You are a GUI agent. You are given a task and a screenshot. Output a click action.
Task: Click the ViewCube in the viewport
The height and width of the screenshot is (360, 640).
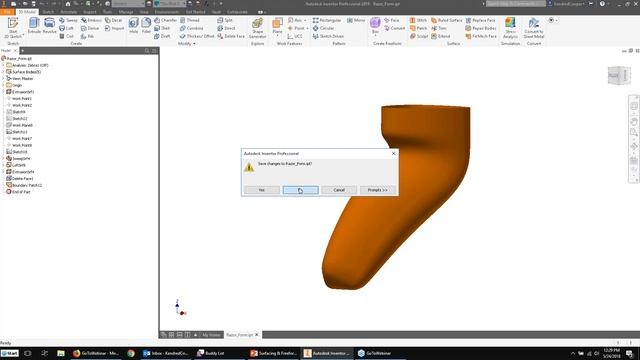[619, 76]
